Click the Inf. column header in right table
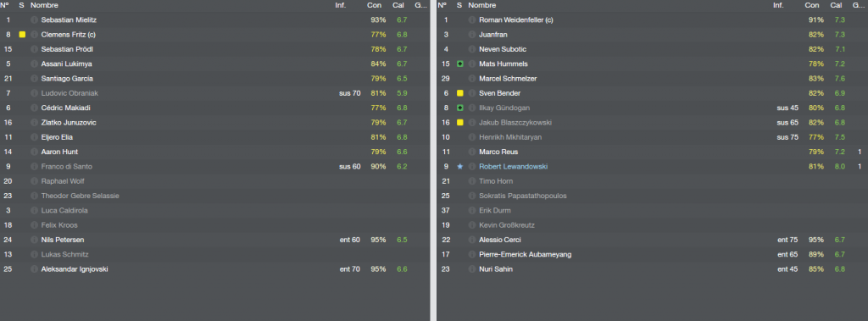 [x=778, y=5]
